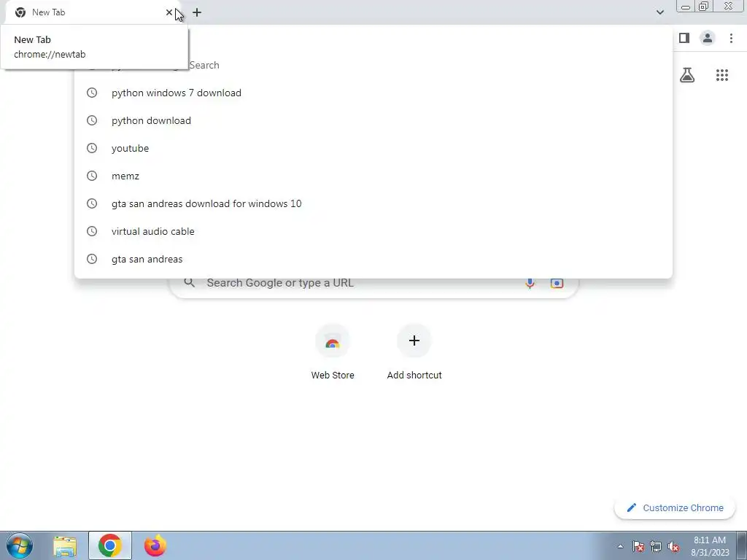Toggle the Chrome side panel
The image size is (747, 560).
(684, 38)
